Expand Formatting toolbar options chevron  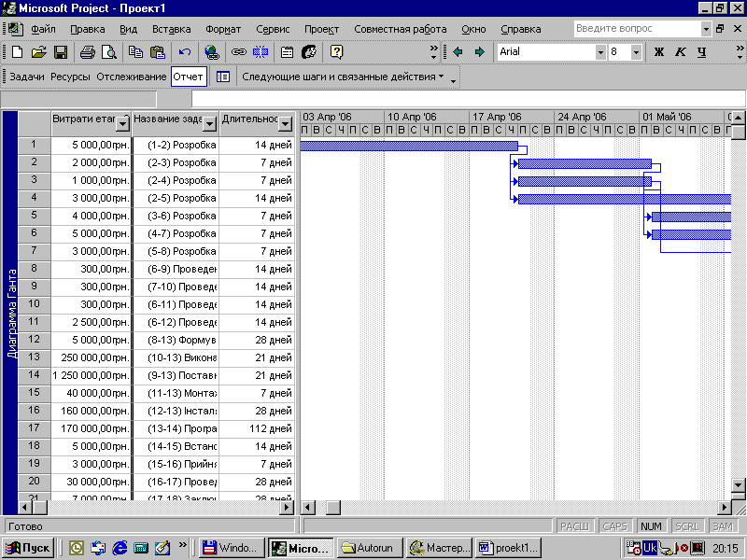click(x=740, y=52)
